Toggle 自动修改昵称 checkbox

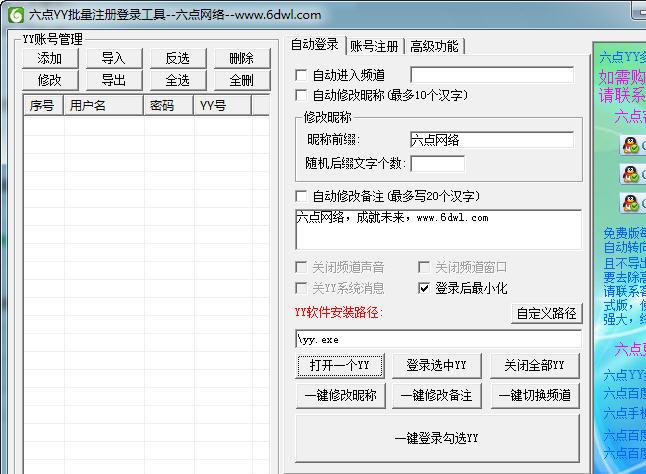(302, 95)
